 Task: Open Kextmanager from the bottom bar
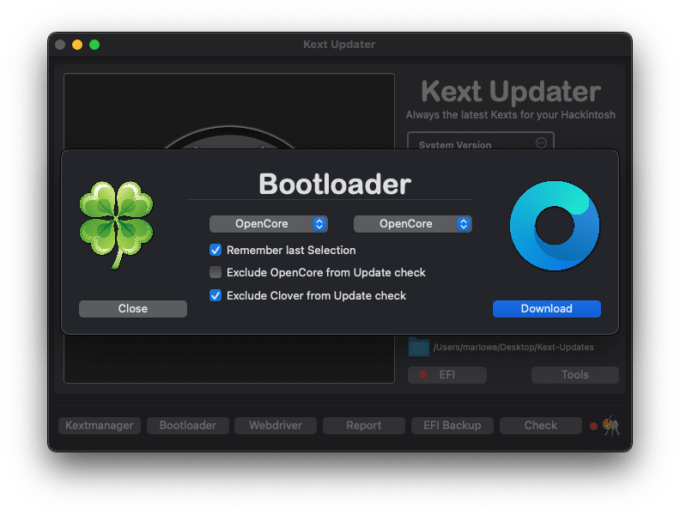pyautogui.click(x=99, y=425)
